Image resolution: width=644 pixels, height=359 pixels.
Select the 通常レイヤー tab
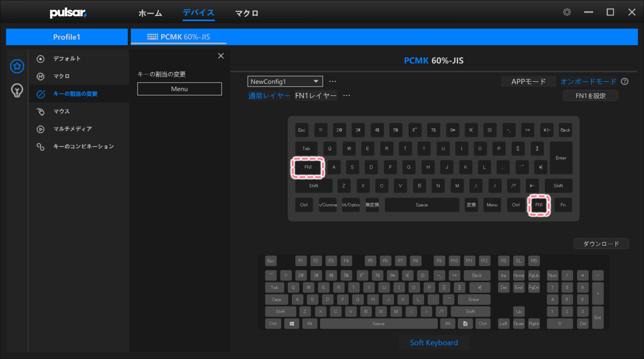(x=269, y=96)
